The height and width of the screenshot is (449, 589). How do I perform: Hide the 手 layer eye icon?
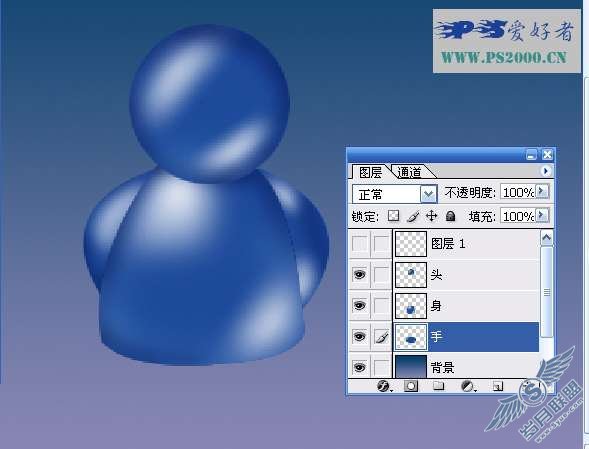pyautogui.click(x=359, y=337)
